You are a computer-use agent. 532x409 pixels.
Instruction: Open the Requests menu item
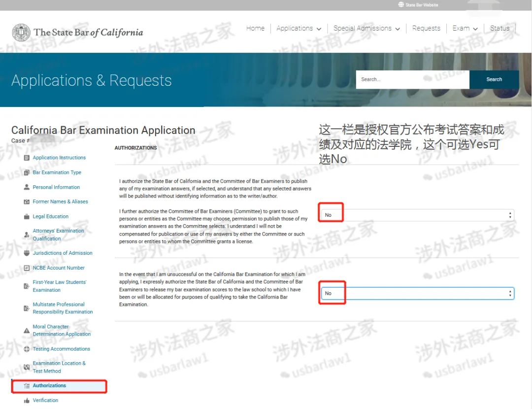[426, 28]
